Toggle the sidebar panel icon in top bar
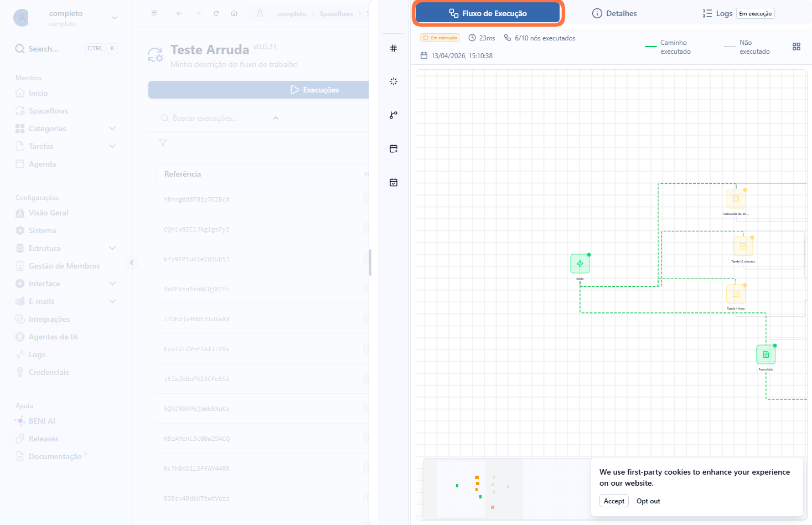812x525 pixels. click(154, 13)
